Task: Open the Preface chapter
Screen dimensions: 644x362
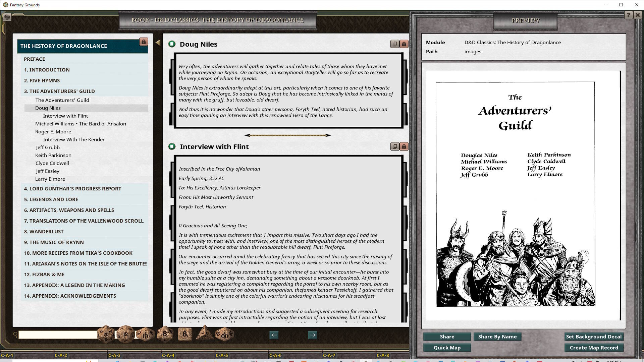Action: tap(84, 59)
